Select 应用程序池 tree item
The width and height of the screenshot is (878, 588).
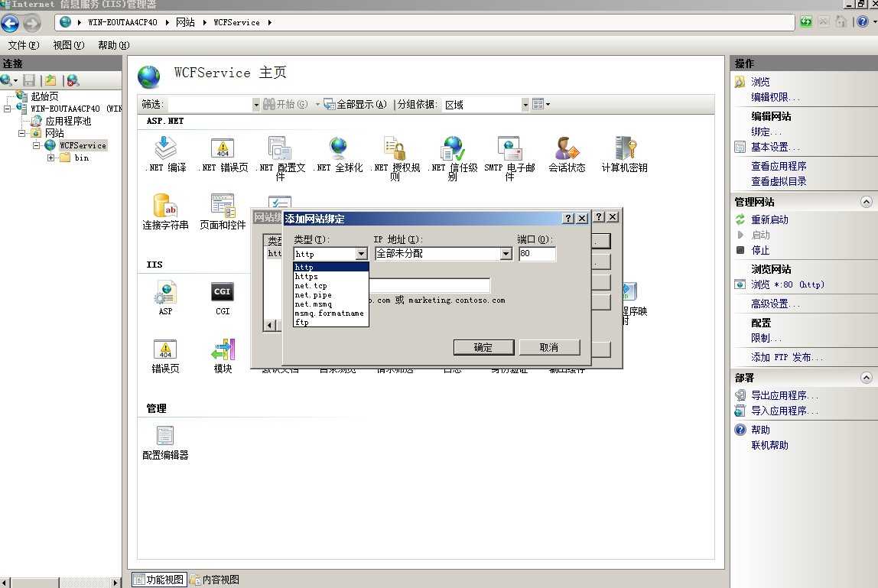tap(68, 121)
